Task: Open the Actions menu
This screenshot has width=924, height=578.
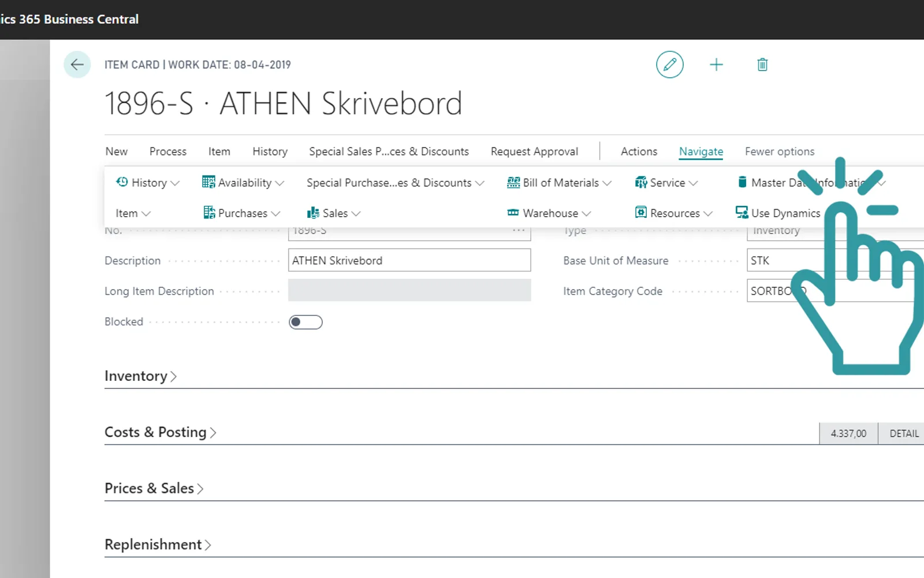Action: click(639, 151)
